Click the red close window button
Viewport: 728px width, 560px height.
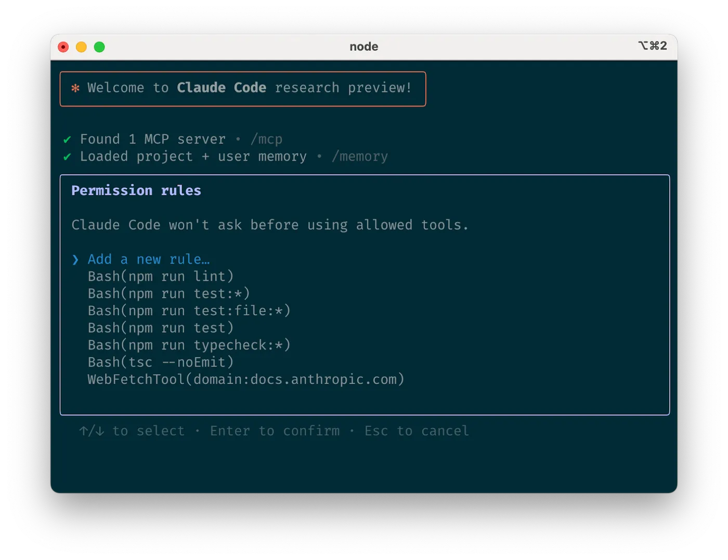click(63, 47)
